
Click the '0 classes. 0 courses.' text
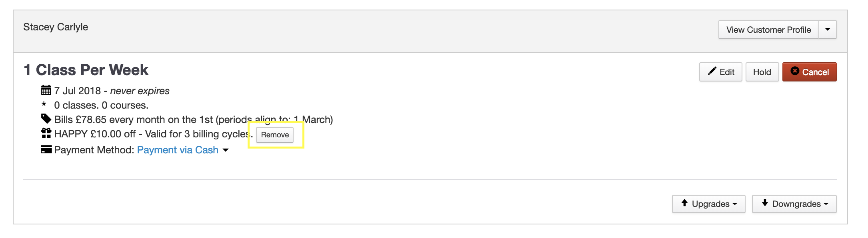(x=101, y=105)
